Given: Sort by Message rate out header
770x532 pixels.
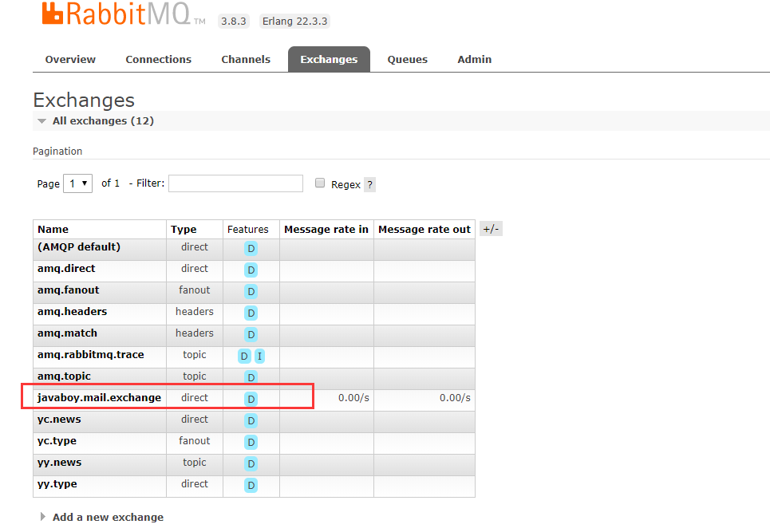Looking at the screenshot, I should click(x=424, y=229).
